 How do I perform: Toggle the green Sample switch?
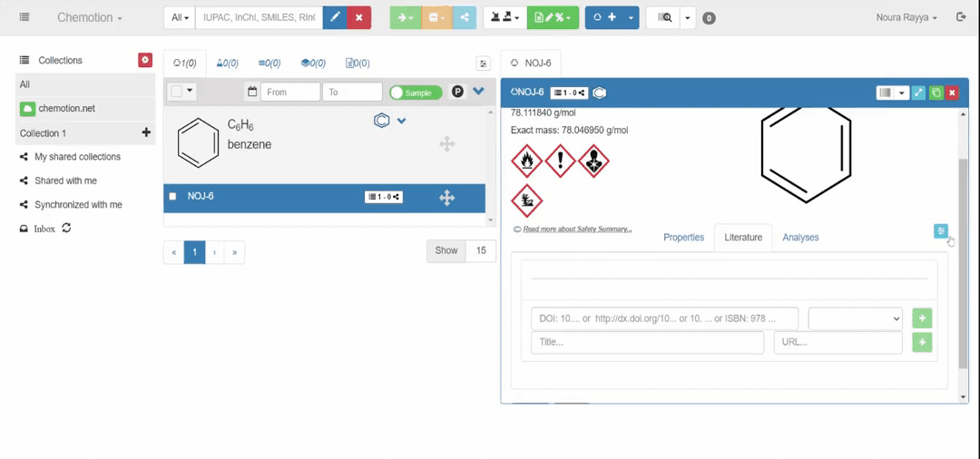coord(416,93)
